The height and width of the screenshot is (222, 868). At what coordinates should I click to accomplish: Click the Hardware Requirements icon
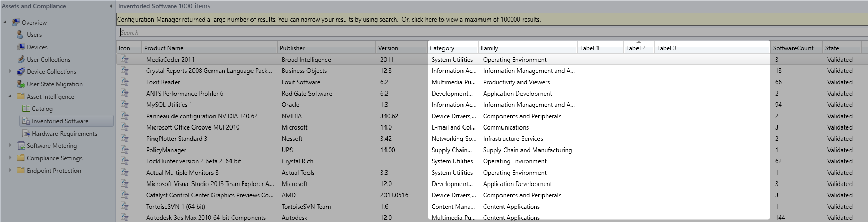pyautogui.click(x=26, y=133)
